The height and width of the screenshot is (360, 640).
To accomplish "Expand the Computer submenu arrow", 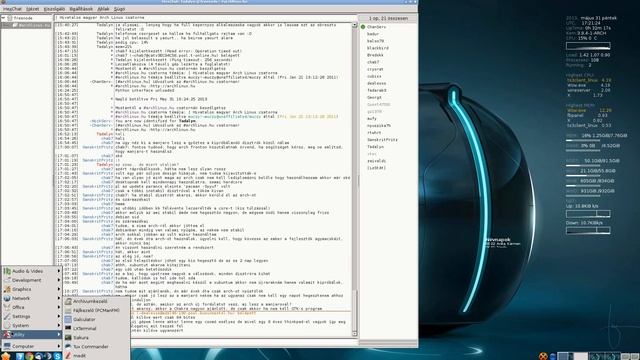I will tap(59, 346).
